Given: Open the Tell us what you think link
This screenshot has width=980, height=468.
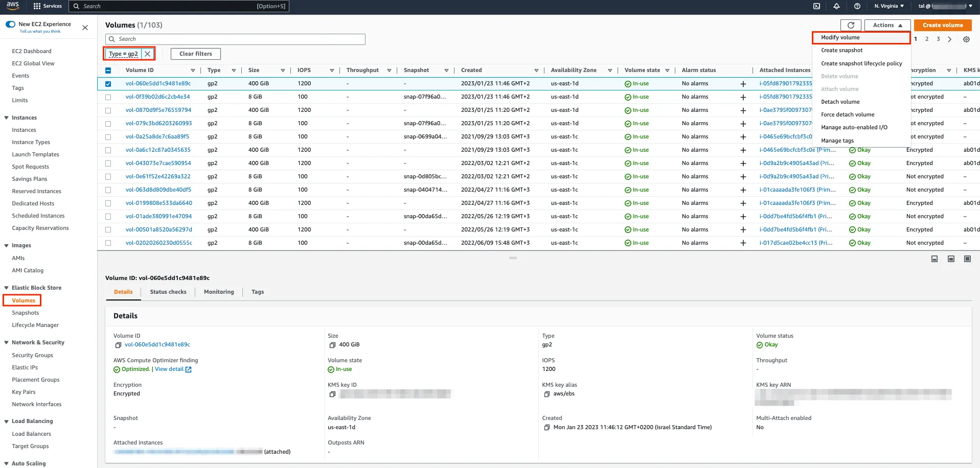Looking at the screenshot, I should coord(40,32).
